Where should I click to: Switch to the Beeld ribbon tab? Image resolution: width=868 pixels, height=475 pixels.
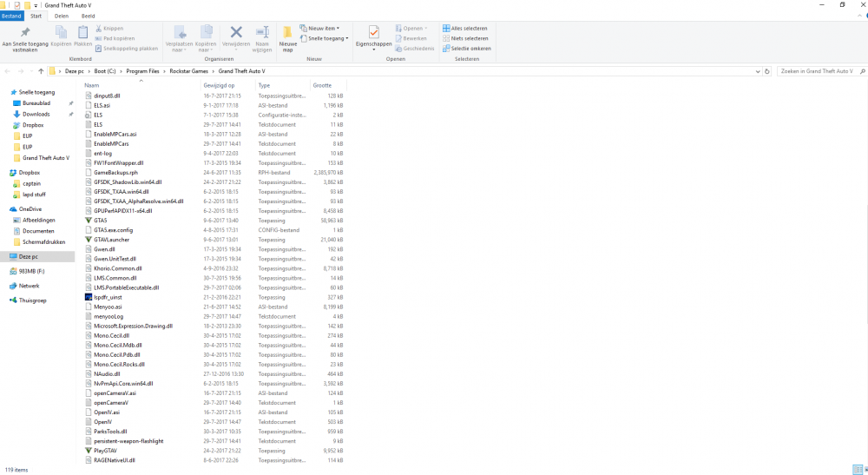(88, 16)
